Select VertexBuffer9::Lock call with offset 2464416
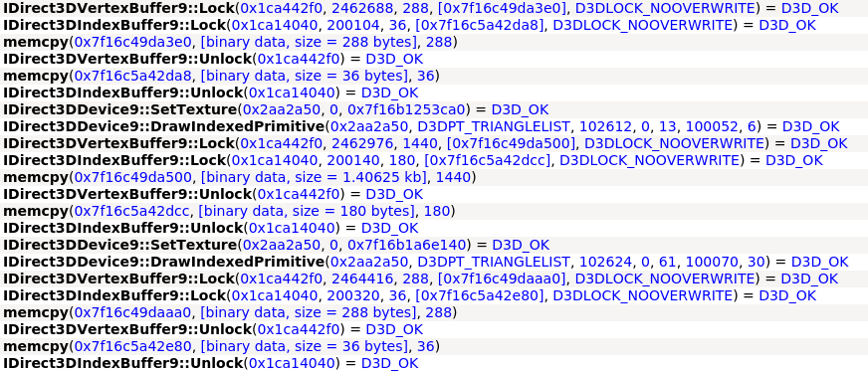The image size is (868, 372). [x=421, y=279]
